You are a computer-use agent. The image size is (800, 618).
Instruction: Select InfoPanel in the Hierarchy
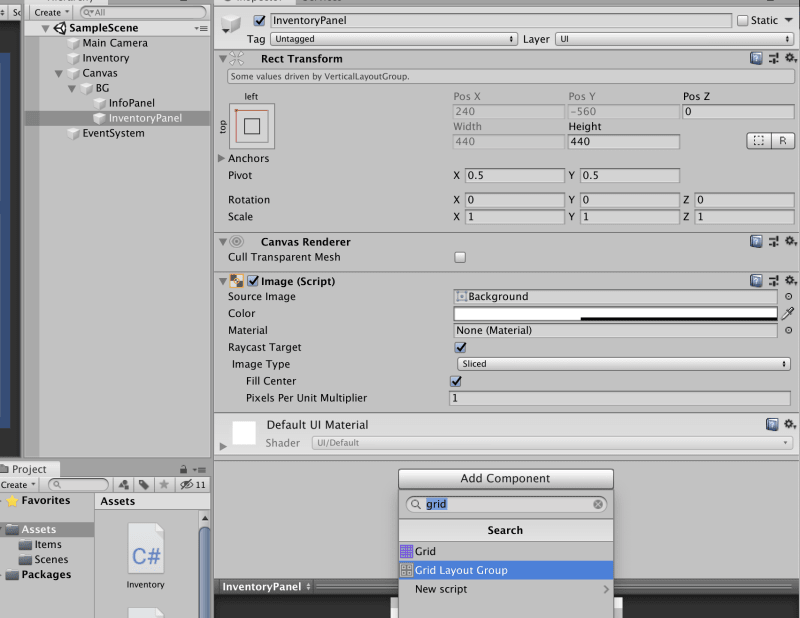pyautogui.click(x=132, y=103)
